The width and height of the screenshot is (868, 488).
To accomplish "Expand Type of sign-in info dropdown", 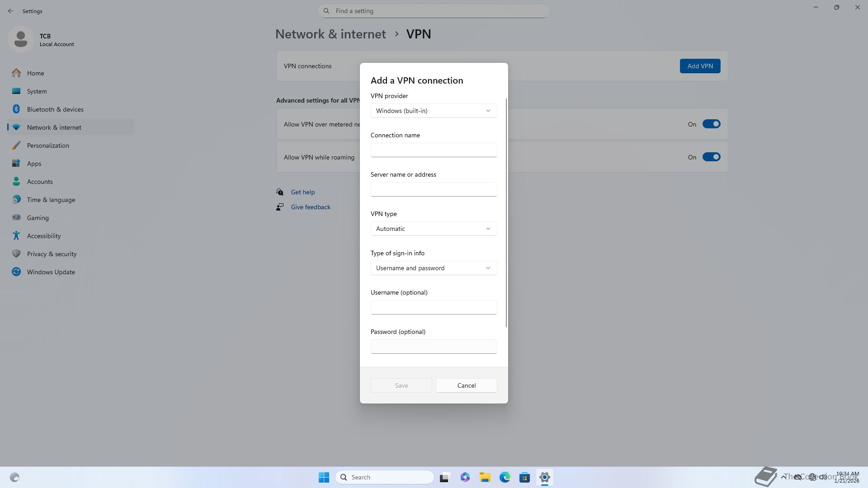I will pos(434,268).
